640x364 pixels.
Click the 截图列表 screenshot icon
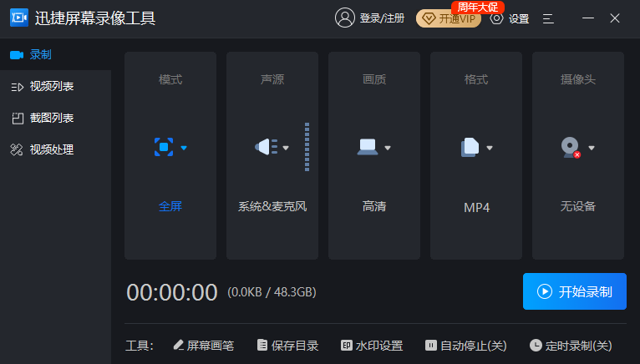tap(18, 119)
